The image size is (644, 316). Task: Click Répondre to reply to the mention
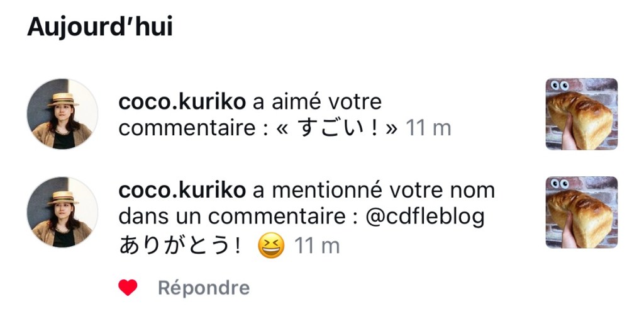(203, 288)
